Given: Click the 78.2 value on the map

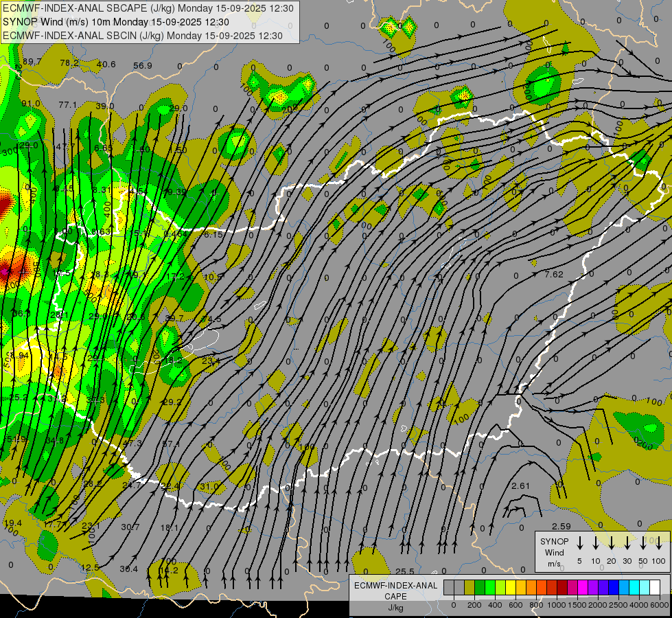Looking at the screenshot, I should (69, 63).
